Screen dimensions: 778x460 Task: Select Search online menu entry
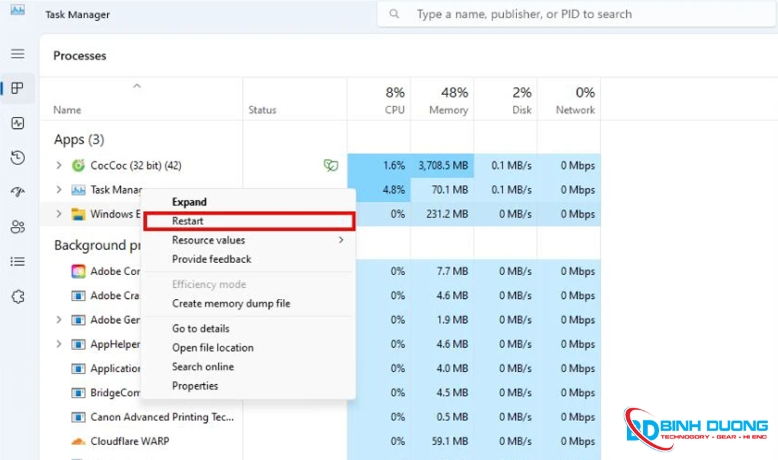pos(249,367)
